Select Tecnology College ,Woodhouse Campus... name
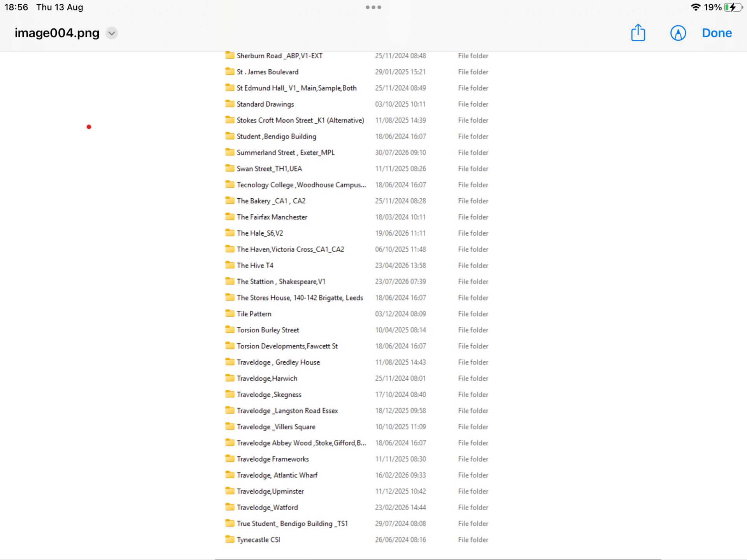The image size is (747, 560). tap(301, 185)
